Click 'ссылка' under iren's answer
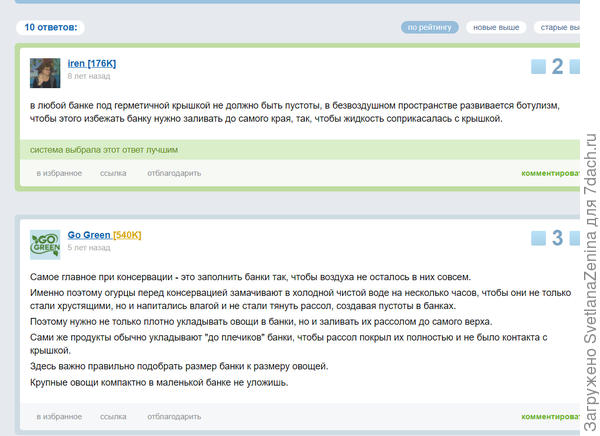 click(x=113, y=173)
